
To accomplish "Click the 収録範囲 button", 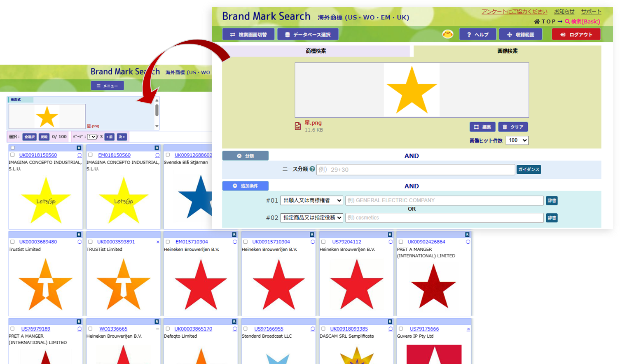I will point(520,35).
